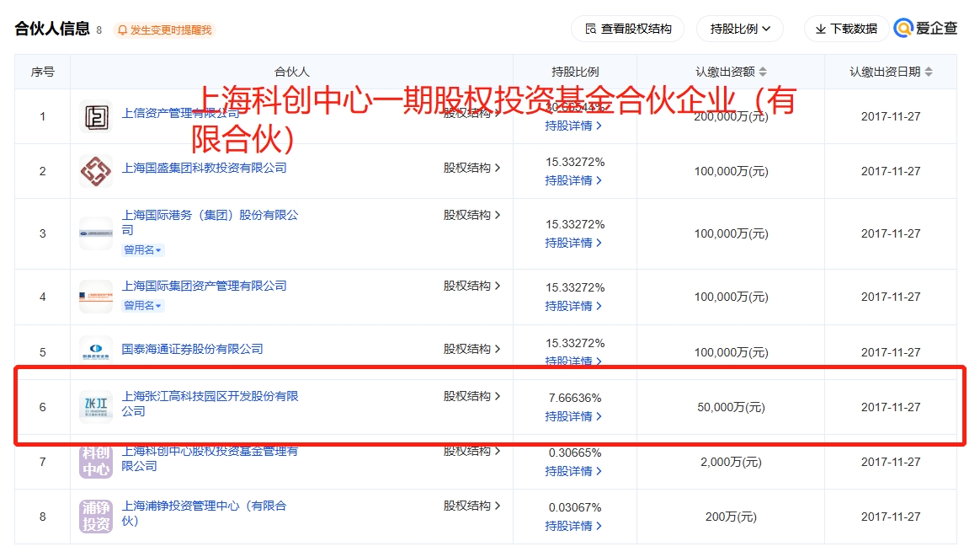
Task: Click the 合伙人信息 section title
Action: 52,29
